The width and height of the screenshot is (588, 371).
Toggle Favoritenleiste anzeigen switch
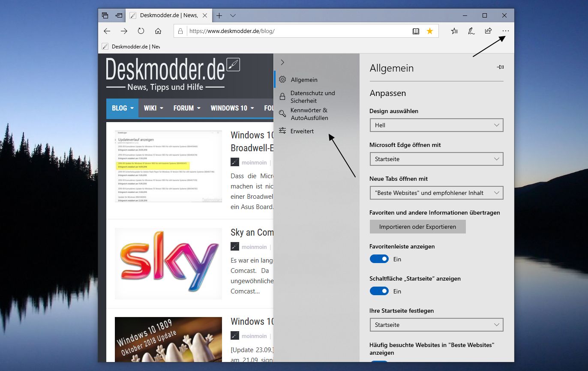(x=379, y=259)
